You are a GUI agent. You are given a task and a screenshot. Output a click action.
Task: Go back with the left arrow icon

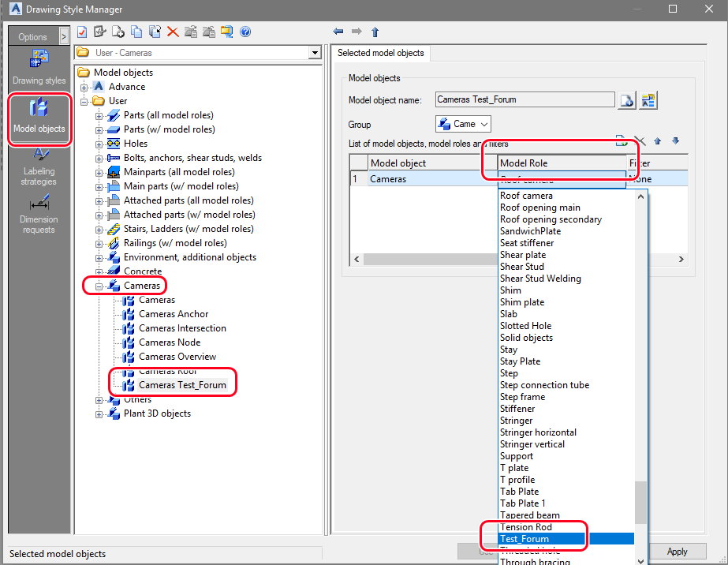pos(338,31)
